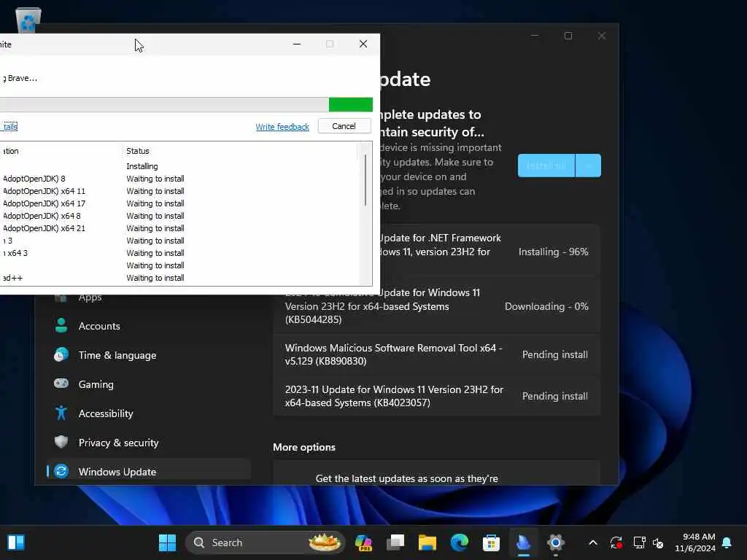This screenshot has width=747, height=560.
Task: Open Get the latest updates option
Action: coord(436,472)
